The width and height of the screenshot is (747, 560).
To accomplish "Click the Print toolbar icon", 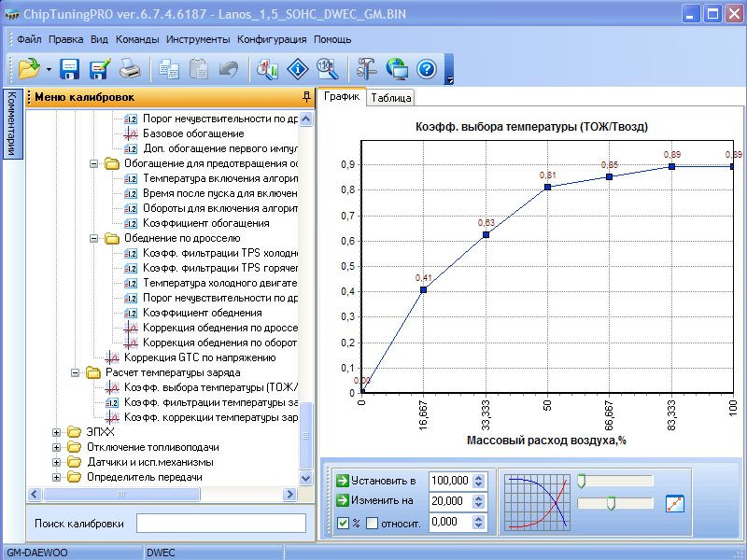I will coord(129,68).
